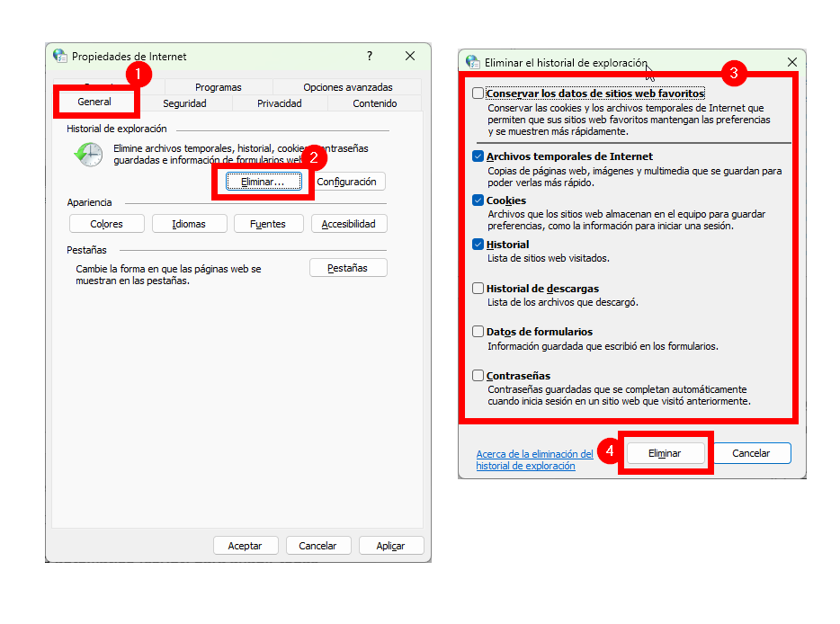
Task: Click the Propiedades de Internet title icon
Action: (59, 56)
